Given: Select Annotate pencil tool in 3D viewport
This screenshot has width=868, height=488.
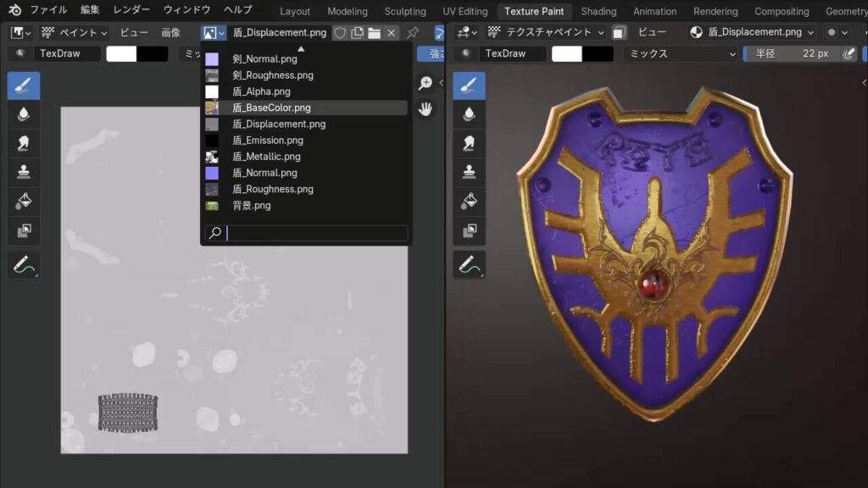Looking at the screenshot, I should click(x=469, y=264).
